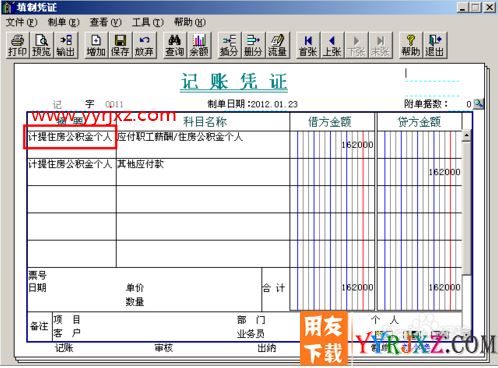This screenshot has height=368, width=498.
Task: Show the 余额 balance chart icon
Action: [x=199, y=45]
